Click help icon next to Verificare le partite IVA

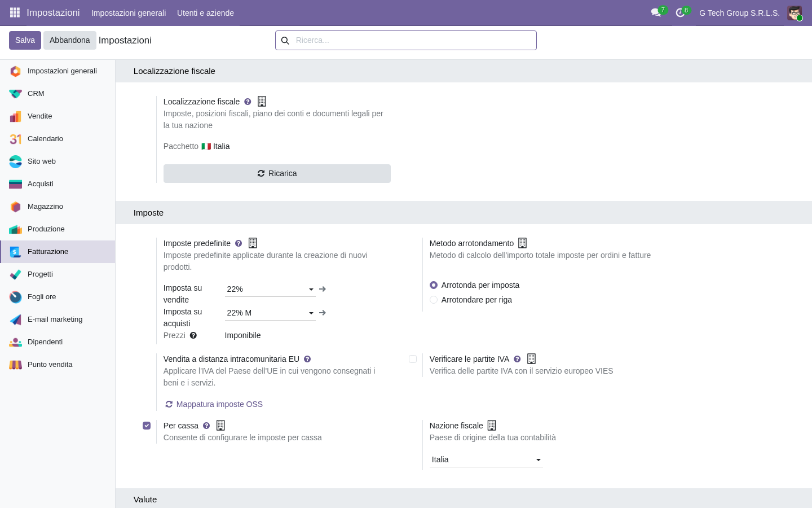(517, 359)
